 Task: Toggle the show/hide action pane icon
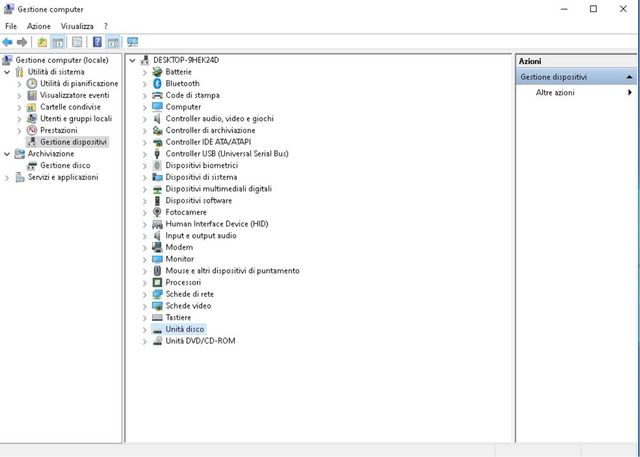coord(114,42)
